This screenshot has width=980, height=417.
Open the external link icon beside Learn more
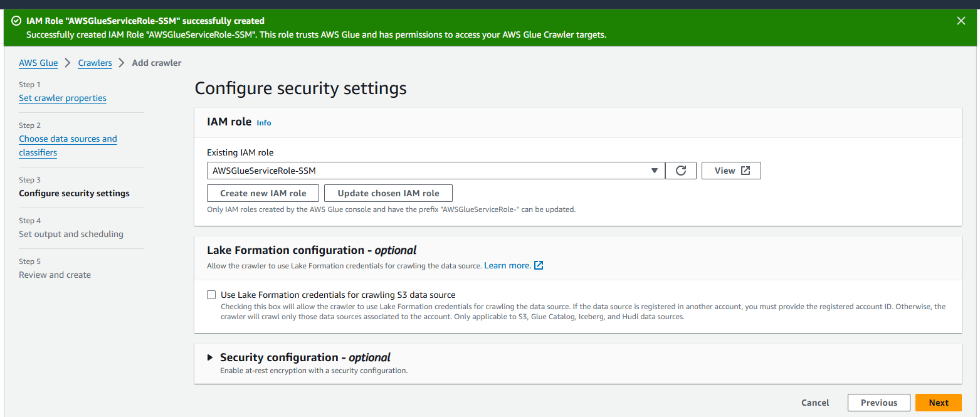(x=539, y=265)
